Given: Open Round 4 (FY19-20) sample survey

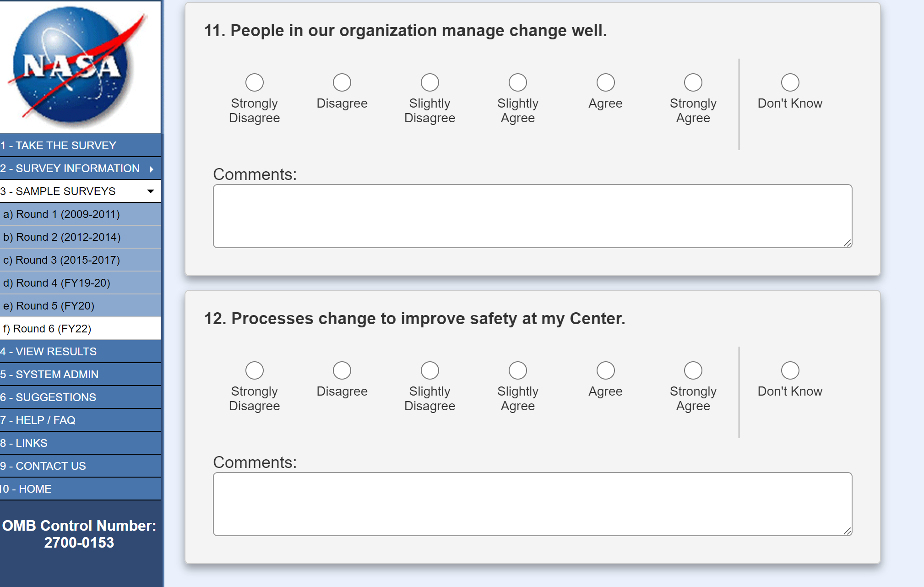Looking at the screenshot, I should pos(57,283).
